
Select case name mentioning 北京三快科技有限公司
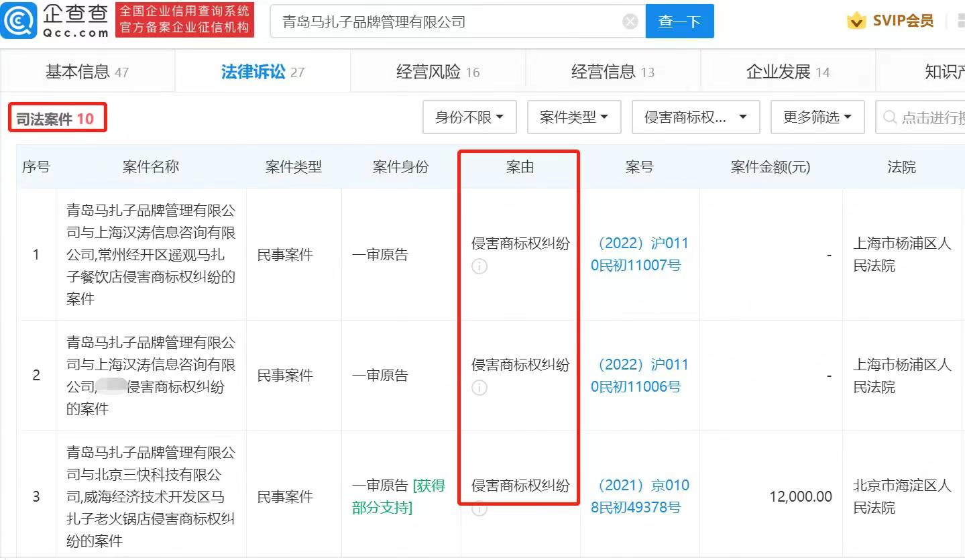click(x=151, y=496)
